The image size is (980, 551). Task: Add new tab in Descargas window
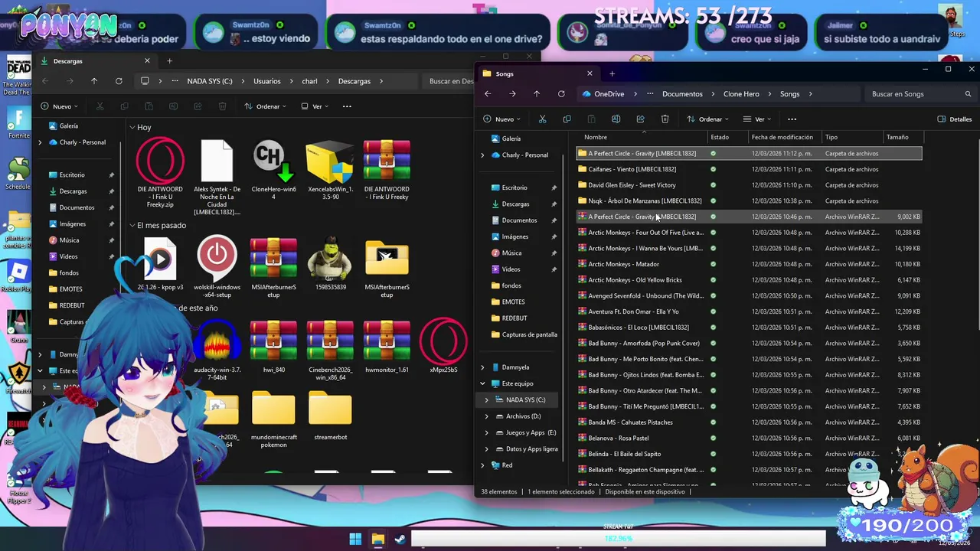tap(169, 60)
